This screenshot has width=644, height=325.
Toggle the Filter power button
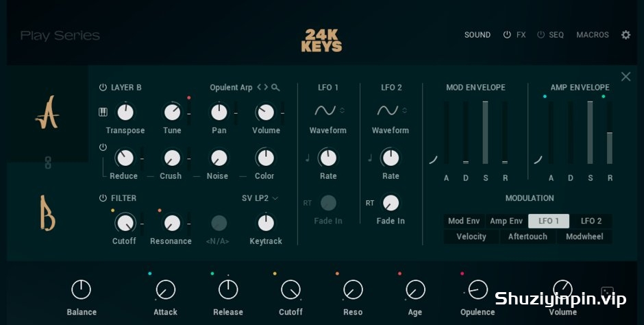tap(103, 198)
